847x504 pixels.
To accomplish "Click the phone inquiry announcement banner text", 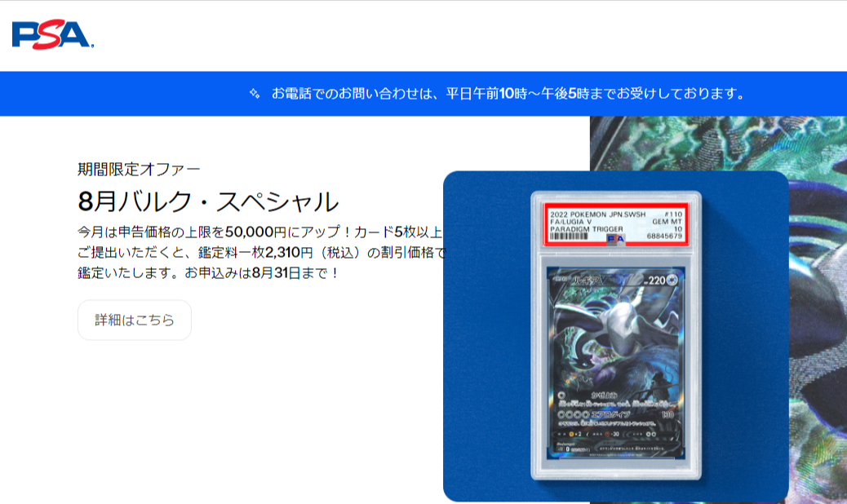I will (506, 93).
